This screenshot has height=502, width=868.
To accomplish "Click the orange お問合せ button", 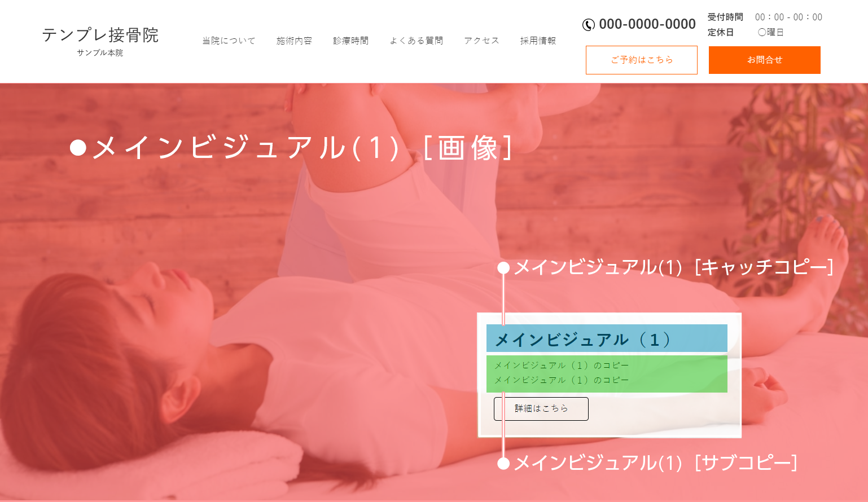I will click(x=765, y=60).
